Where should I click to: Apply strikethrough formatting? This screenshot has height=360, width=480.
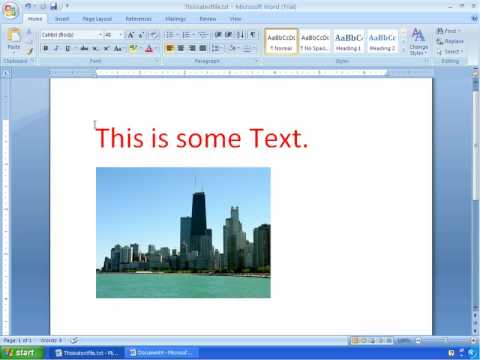84,49
